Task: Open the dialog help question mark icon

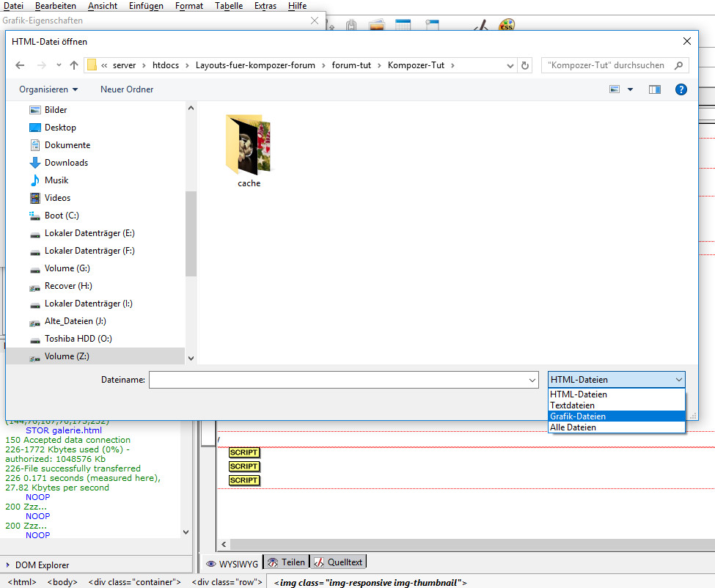Action: tap(681, 89)
